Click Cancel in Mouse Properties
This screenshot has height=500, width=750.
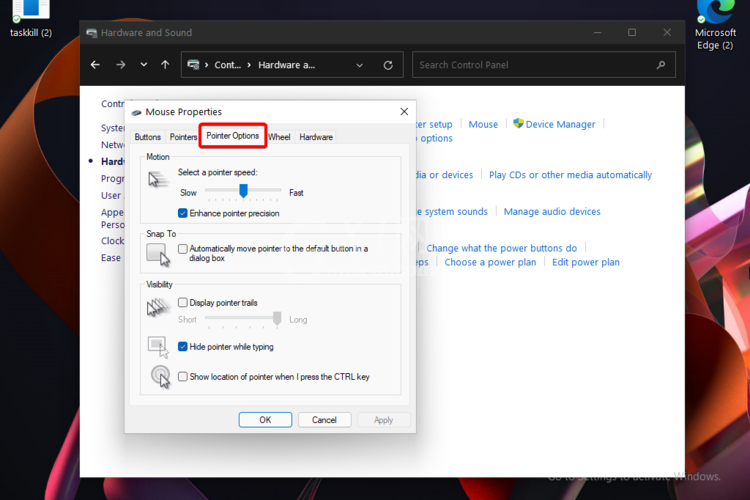[x=324, y=420]
